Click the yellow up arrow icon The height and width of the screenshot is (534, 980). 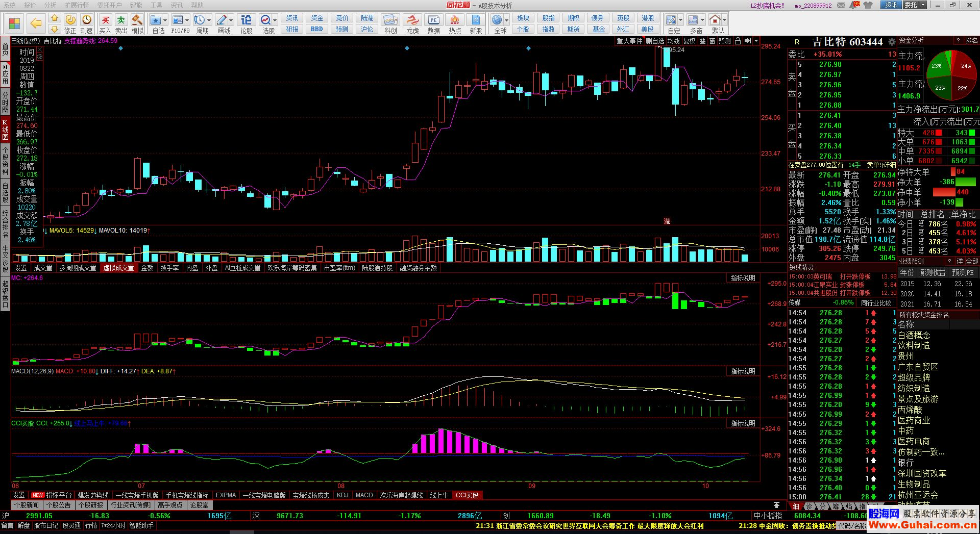click(55, 18)
